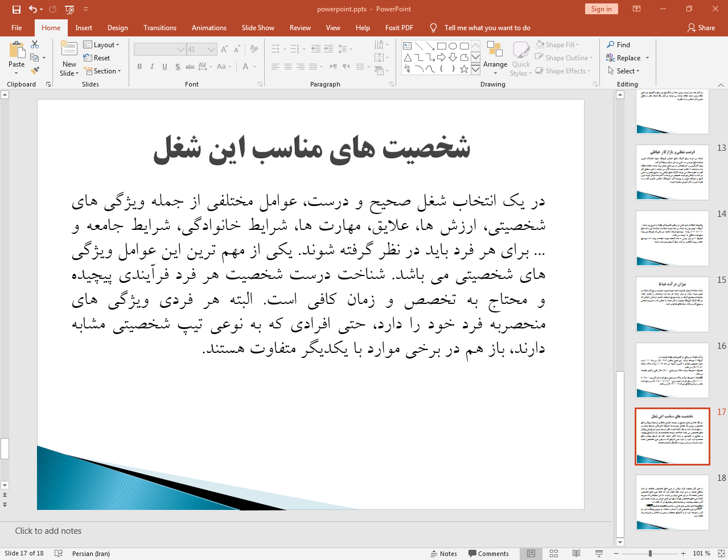Screen dimensions: 728x560
Task: Adjust the zoom slider handle
Action: click(x=650, y=553)
